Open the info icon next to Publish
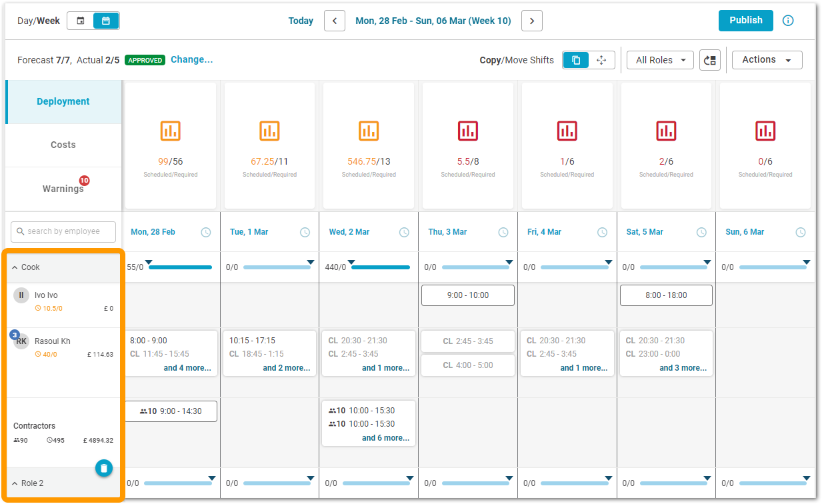Viewport: 822px width, 504px height. point(788,21)
